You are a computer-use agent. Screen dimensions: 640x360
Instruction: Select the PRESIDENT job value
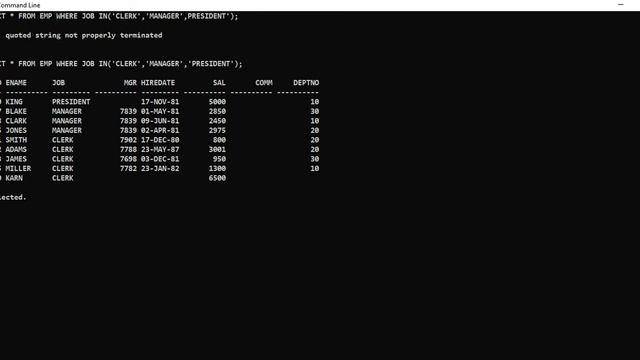[x=71, y=102]
